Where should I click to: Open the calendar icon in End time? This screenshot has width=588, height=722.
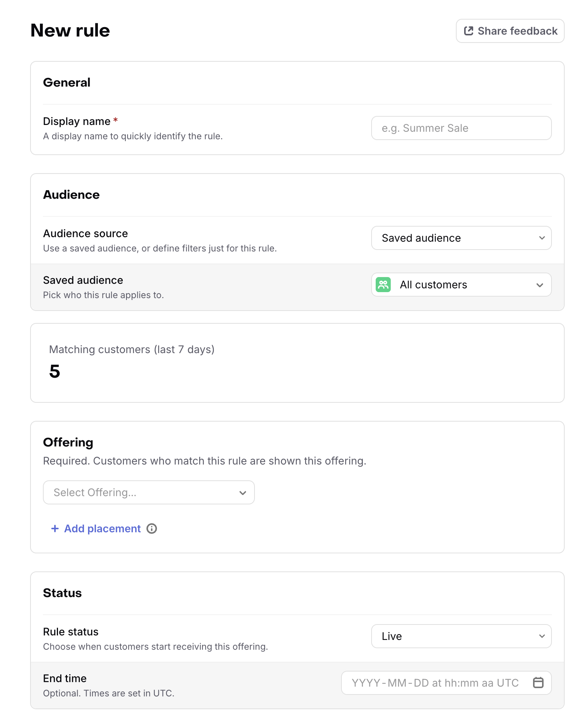pos(538,682)
